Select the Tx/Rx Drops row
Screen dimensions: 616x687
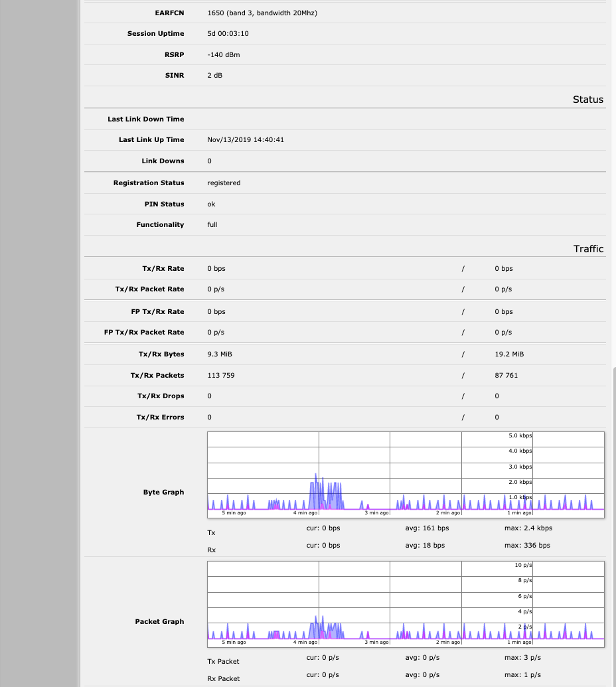click(209, 396)
